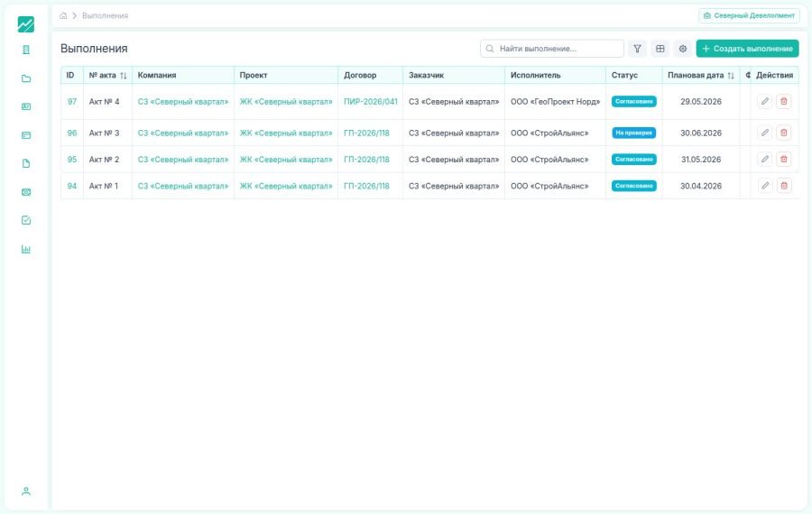Focus the Найти выполнение search field
The height and width of the screenshot is (514, 812).
[x=552, y=49]
